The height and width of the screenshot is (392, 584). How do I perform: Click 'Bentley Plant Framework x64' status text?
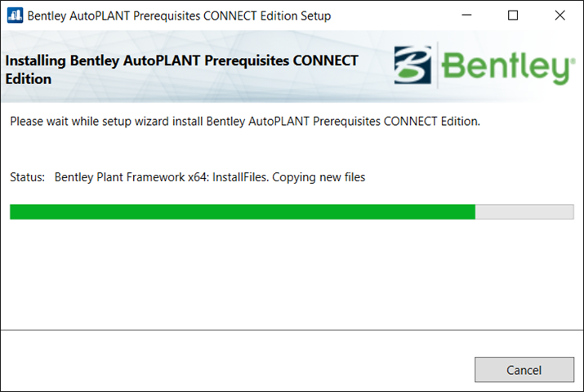point(131,177)
